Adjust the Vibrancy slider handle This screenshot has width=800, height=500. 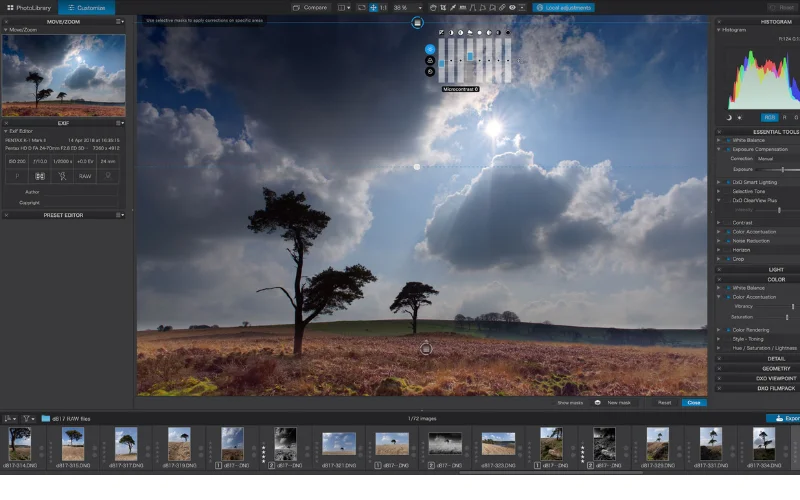tap(793, 307)
